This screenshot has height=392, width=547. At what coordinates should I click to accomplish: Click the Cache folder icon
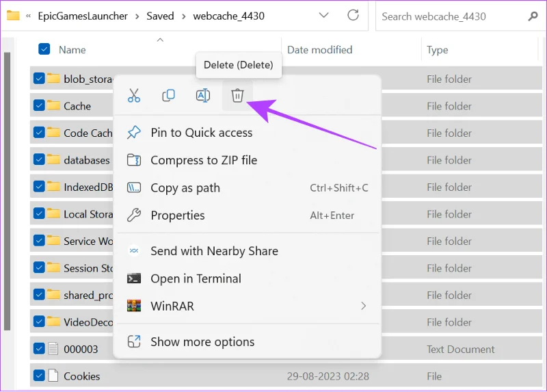(53, 105)
